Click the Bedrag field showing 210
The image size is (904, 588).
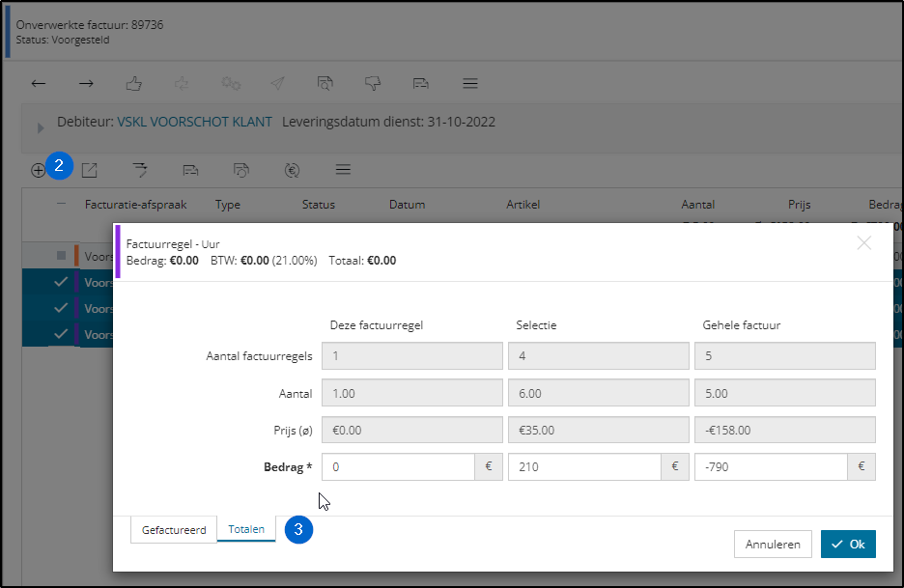tap(584, 467)
